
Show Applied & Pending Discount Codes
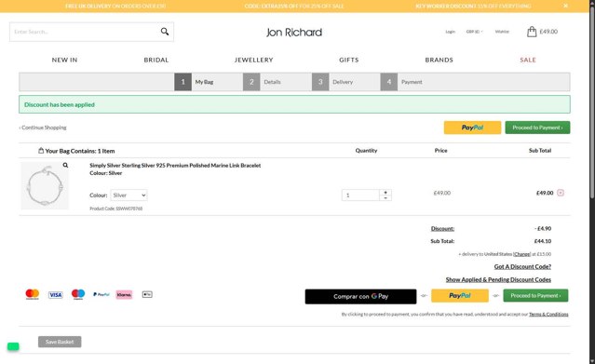(498, 279)
